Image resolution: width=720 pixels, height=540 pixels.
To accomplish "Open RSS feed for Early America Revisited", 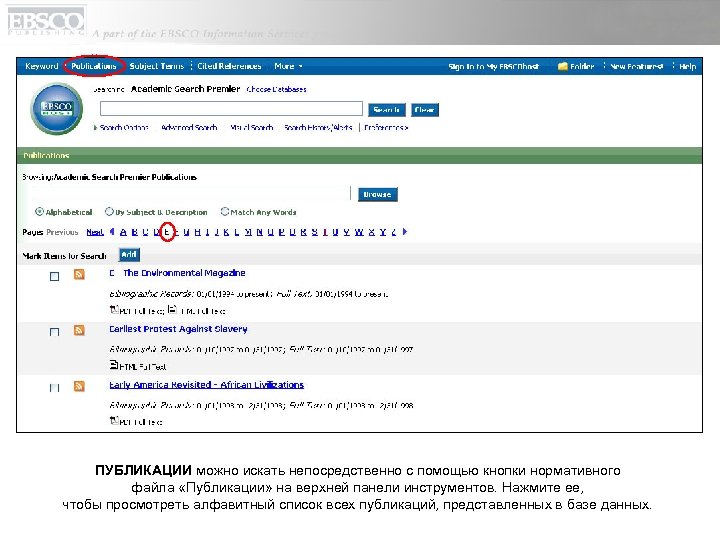I will pos(79,386).
